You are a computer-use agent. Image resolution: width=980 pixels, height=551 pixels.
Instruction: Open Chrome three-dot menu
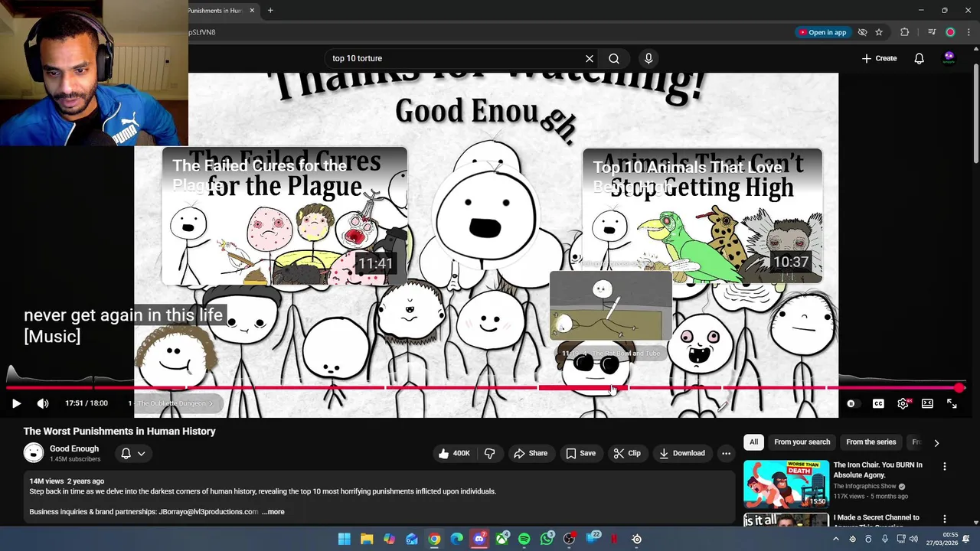coord(969,32)
